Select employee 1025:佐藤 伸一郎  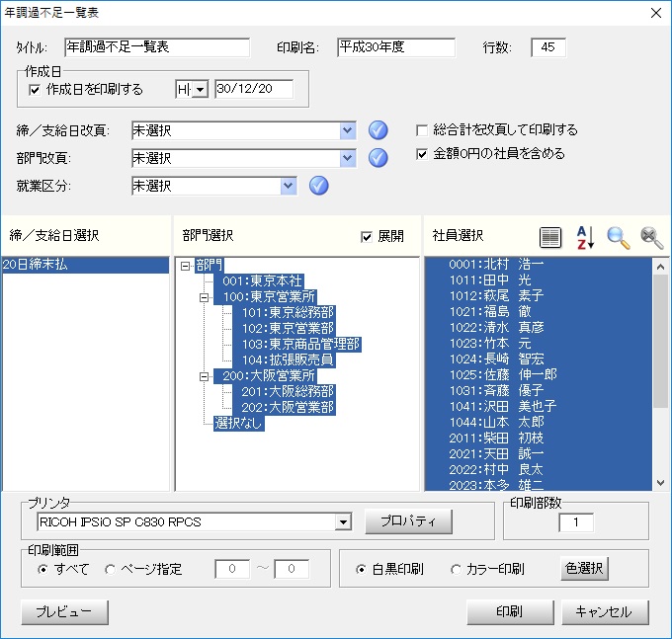539,374
